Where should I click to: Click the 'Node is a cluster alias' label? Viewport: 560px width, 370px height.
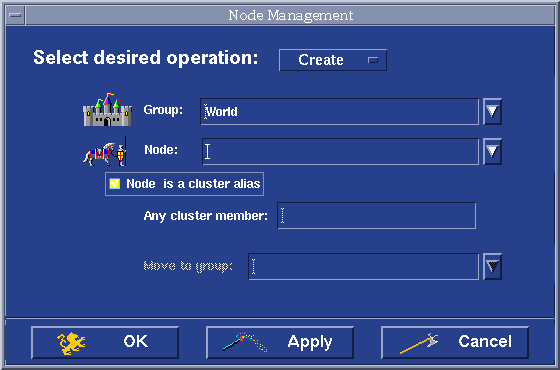coord(193,184)
